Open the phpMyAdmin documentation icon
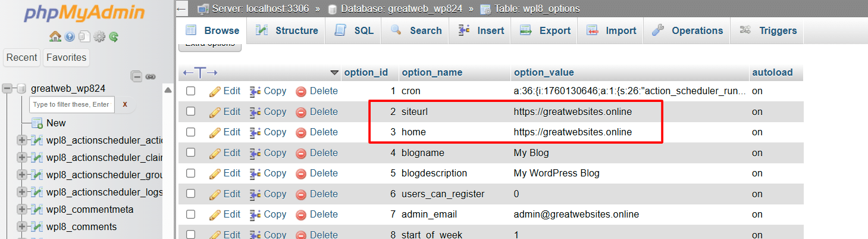The width and height of the screenshot is (868, 239). pos(70,37)
